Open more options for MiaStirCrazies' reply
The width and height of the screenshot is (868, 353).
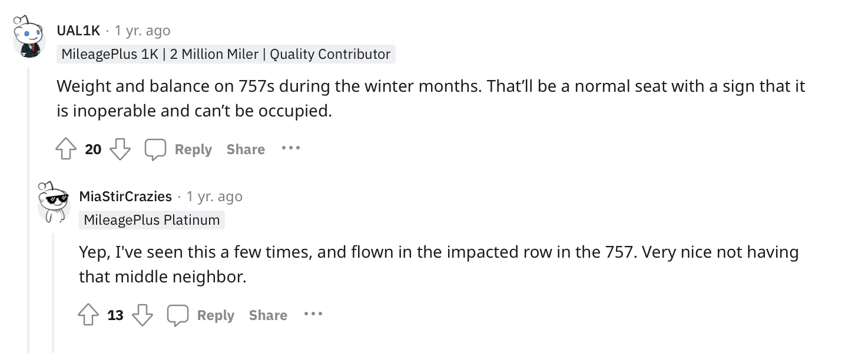pyautogui.click(x=313, y=314)
